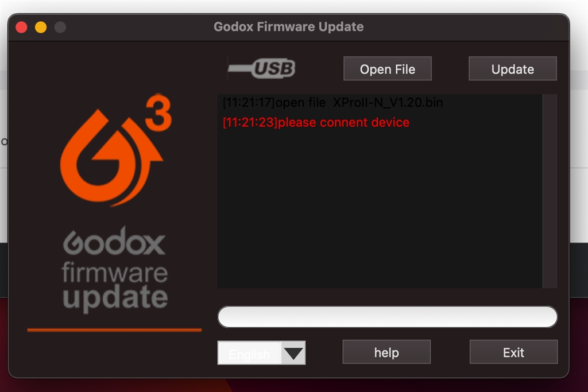Open File to choose a firmware

tap(388, 68)
